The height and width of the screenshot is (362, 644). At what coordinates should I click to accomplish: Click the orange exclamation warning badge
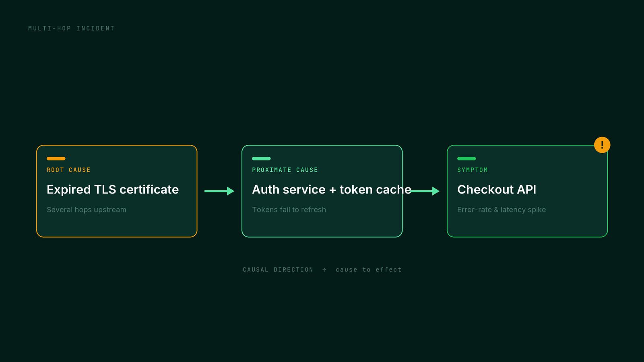pos(602,145)
